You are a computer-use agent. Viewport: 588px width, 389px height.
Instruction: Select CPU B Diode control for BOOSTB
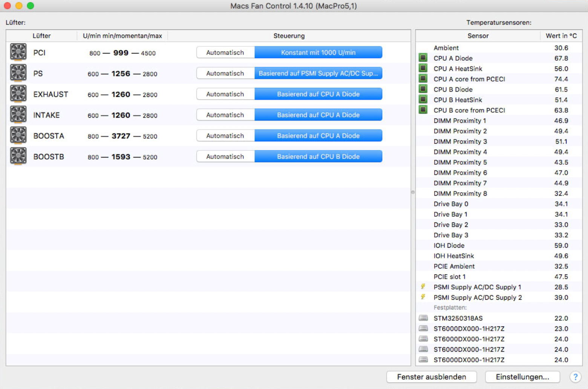click(x=318, y=156)
